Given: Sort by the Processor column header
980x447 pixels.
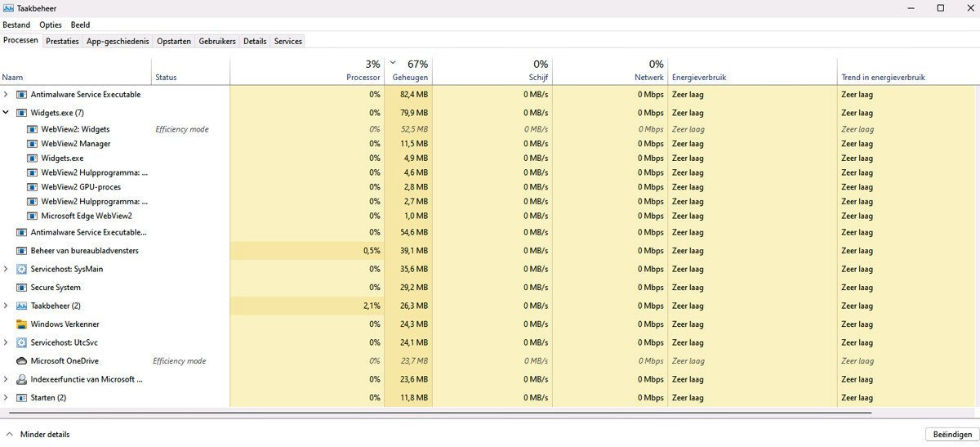Looking at the screenshot, I should coord(307,71).
